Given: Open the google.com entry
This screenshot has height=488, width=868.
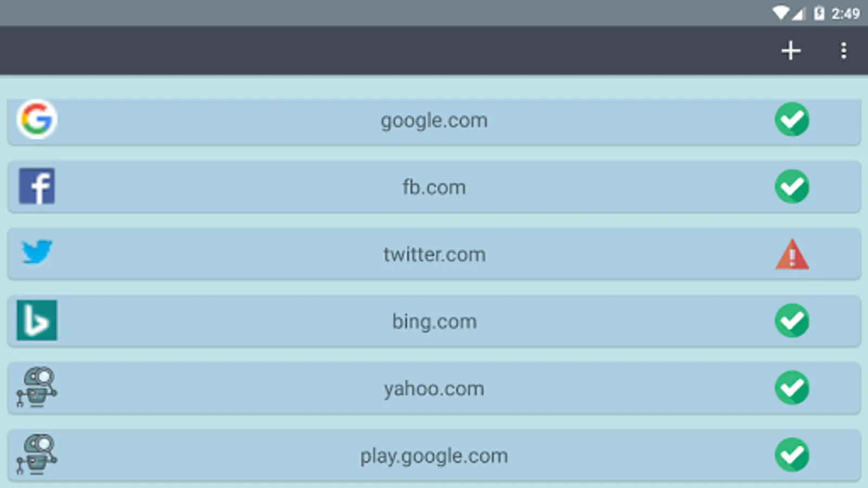Looking at the screenshot, I should click(x=434, y=120).
